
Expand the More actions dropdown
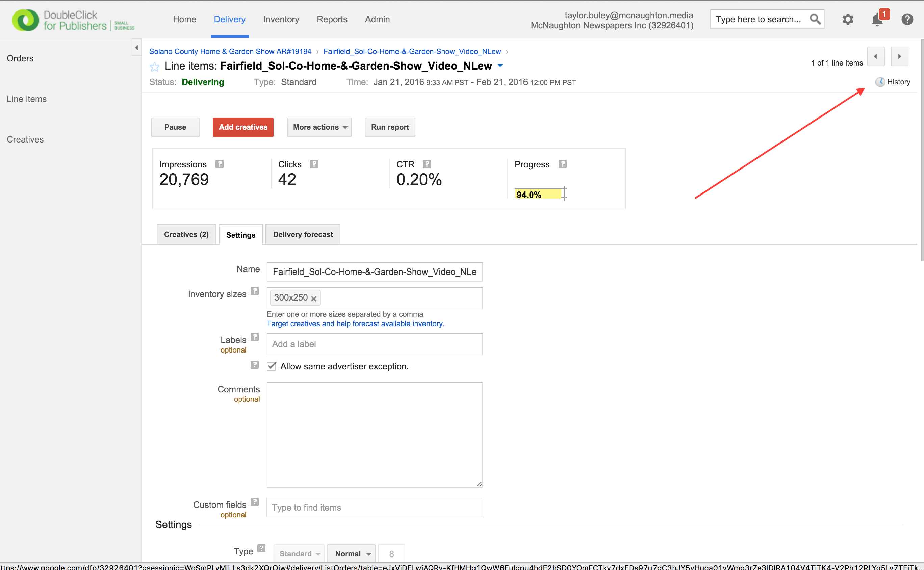point(319,127)
